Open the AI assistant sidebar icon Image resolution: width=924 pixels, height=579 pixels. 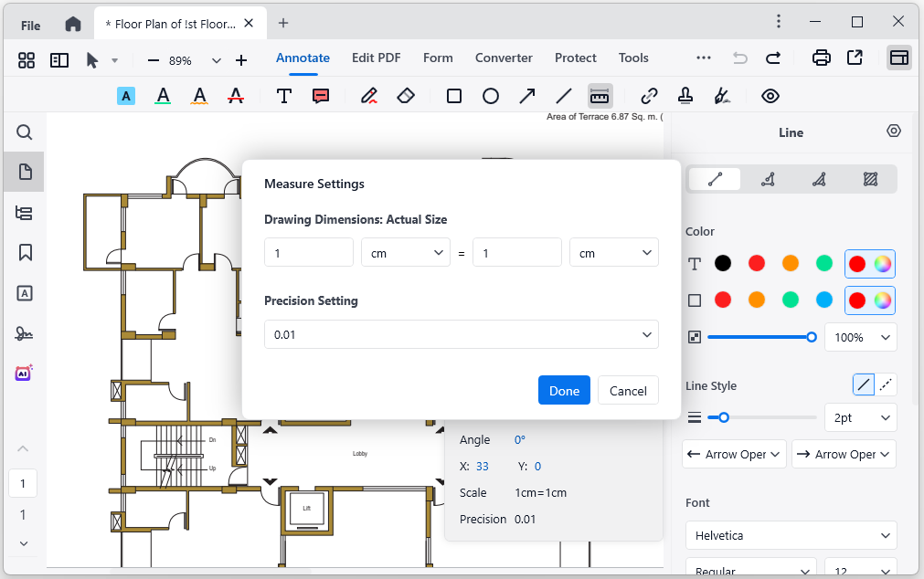[24, 373]
